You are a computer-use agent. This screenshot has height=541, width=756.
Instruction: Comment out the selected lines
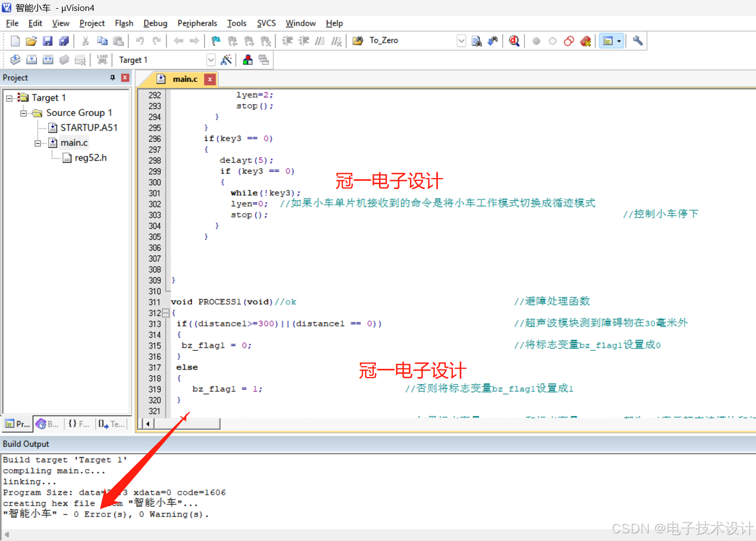click(320, 41)
